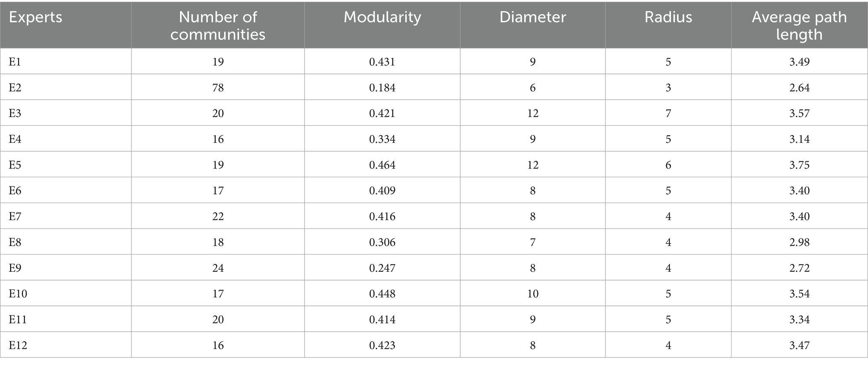
Task: Click the 78 communities cell for E2
Action: click(218, 87)
